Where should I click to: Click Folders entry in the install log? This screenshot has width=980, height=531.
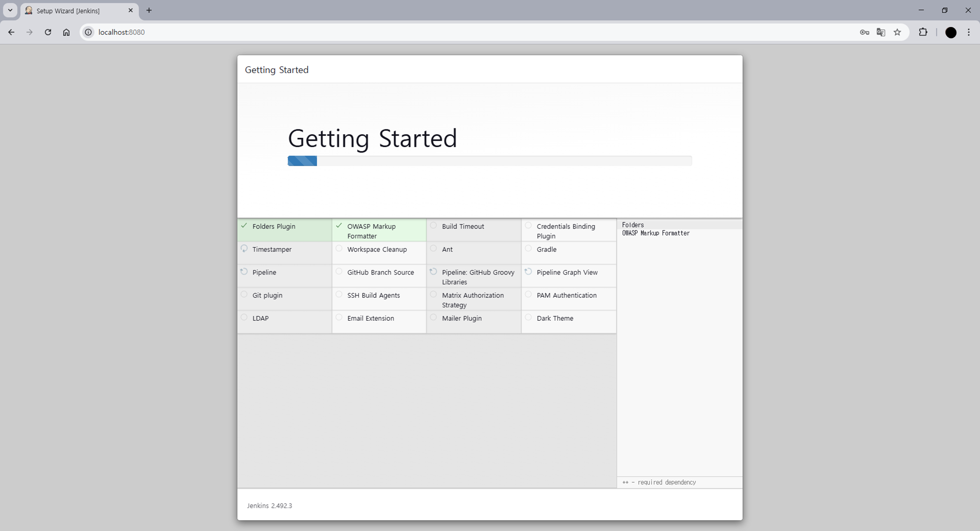633,225
